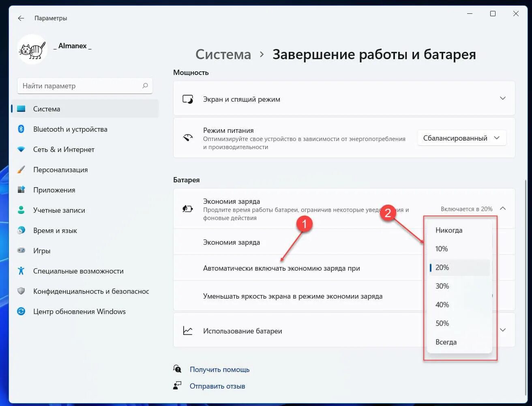The width and height of the screenshot is (532, 406).
Task: Click the privacy shield icon
Action: 21,291
